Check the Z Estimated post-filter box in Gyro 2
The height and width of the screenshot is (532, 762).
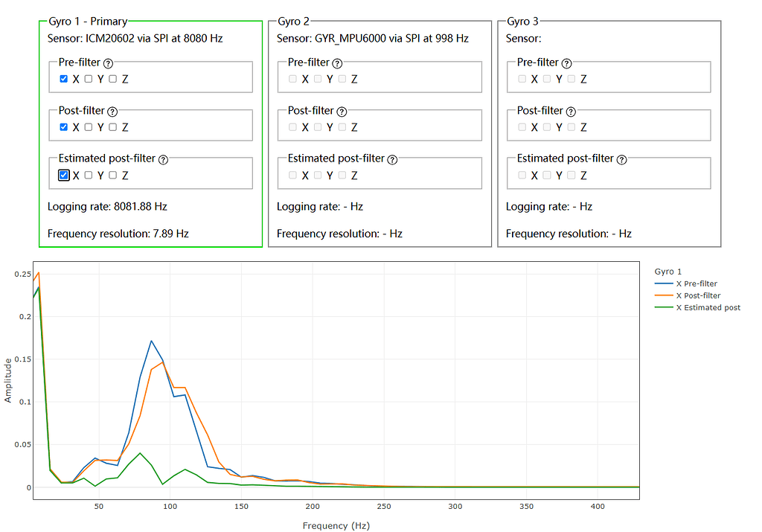click(341, 175)
